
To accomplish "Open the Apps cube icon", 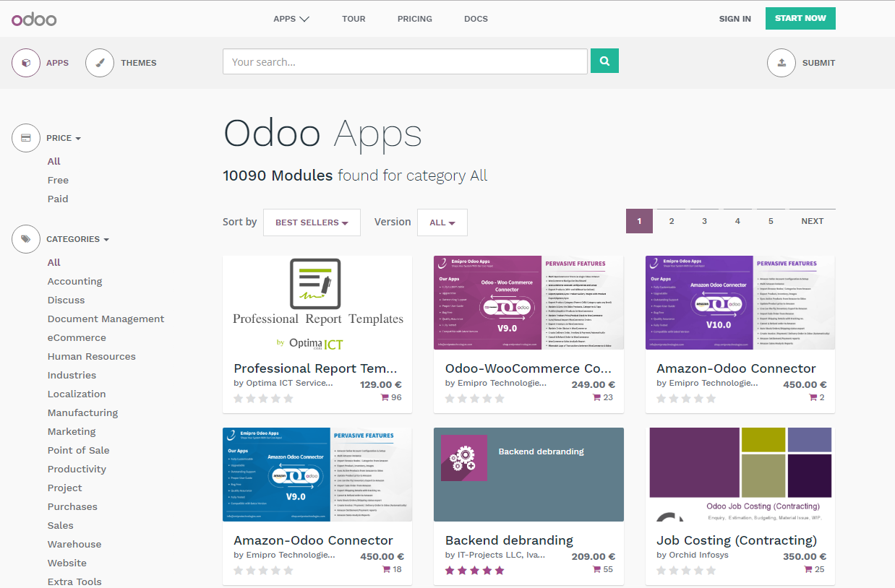I will (26, 63).
